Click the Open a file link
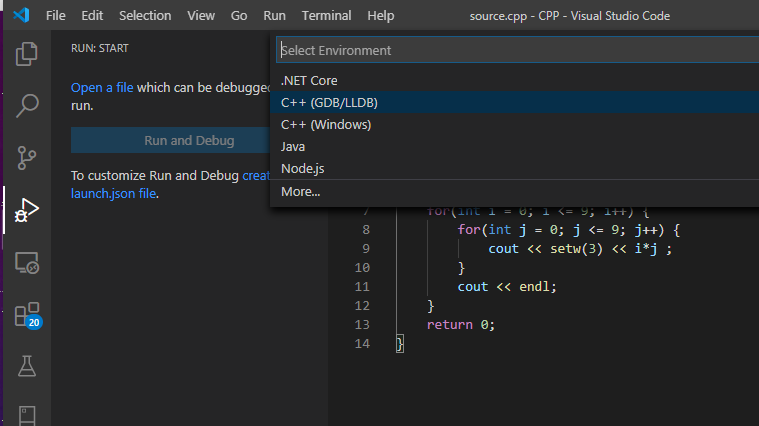The image size is (759, 426). click(x=102, y=88)
